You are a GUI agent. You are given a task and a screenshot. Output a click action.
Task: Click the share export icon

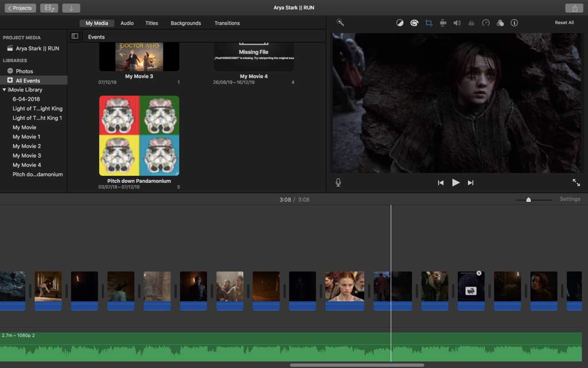coord(574,8)
